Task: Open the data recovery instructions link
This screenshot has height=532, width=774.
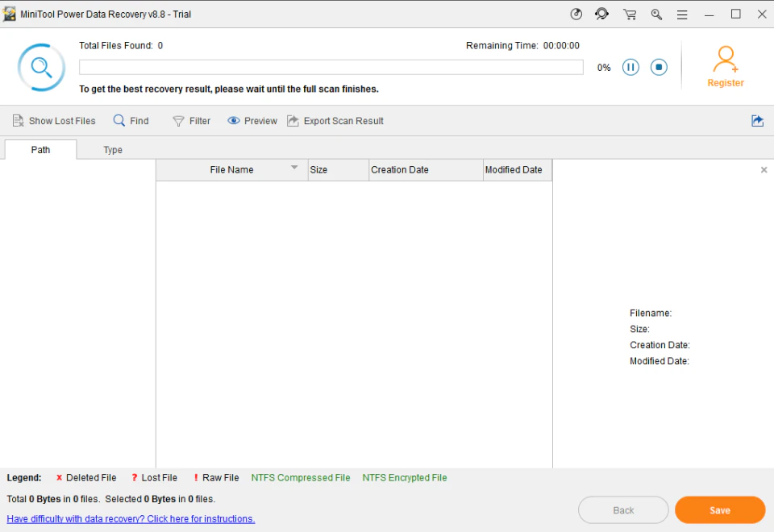Action: pos(131,518)
